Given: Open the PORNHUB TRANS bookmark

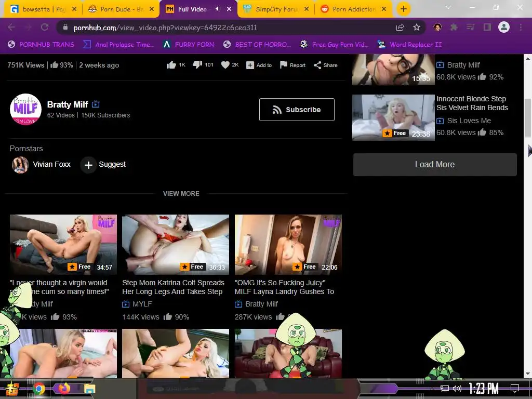Looking at the screenshot, I should (x=41, y=45).
